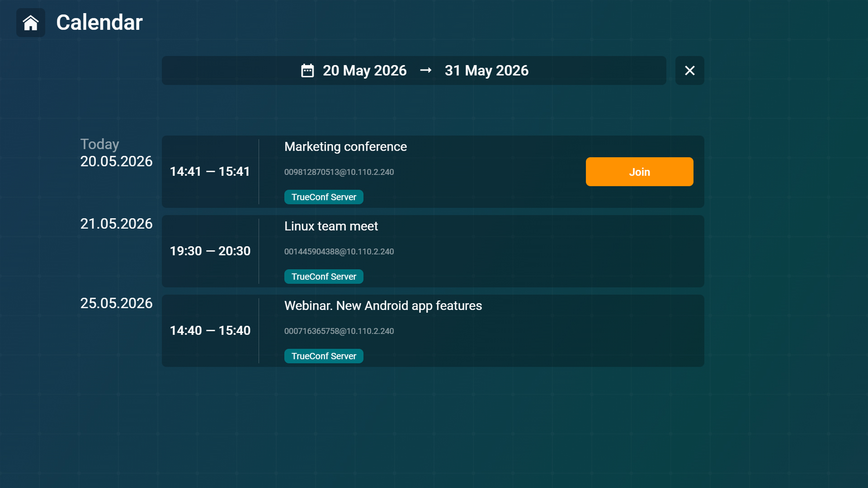
Task: Click the 20.05.2026 date label
Action: (116, 161)
